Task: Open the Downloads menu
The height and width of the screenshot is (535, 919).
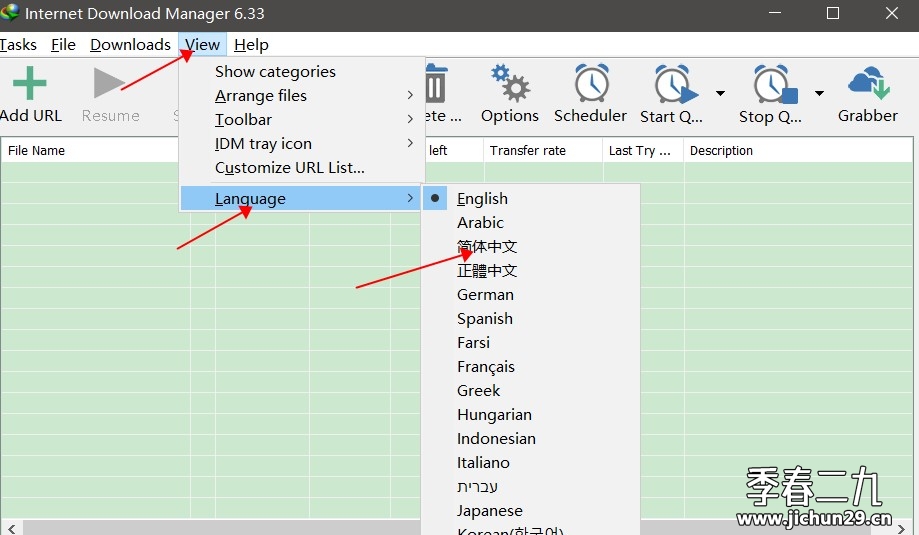Action: (x=130, y=45)
